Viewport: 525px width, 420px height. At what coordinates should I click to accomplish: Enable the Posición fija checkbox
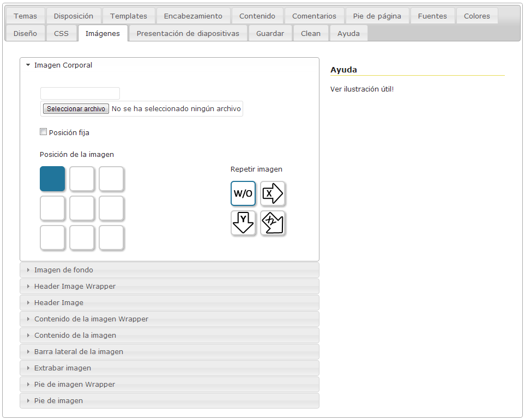pos(43,132)
